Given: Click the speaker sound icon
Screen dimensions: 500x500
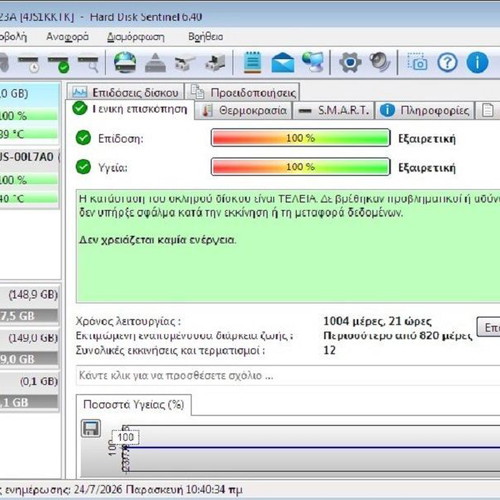Looking at the screenshot, I should click(380, 62).
